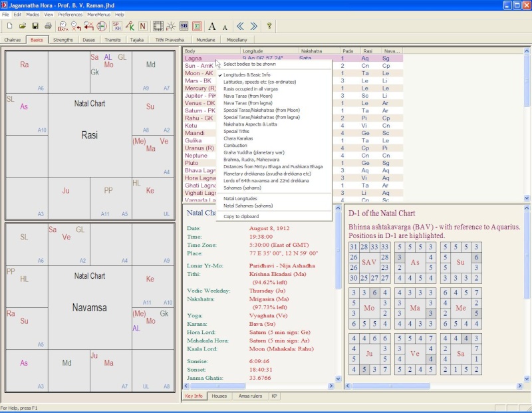
Task: Click the truncated Nava... column header
Action: pos(392,51)
